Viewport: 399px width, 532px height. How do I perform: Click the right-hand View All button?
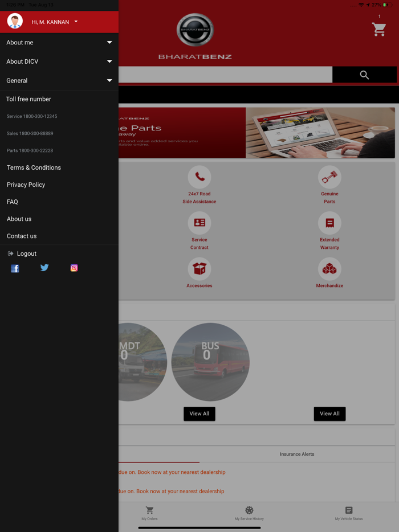coord(329,414)
